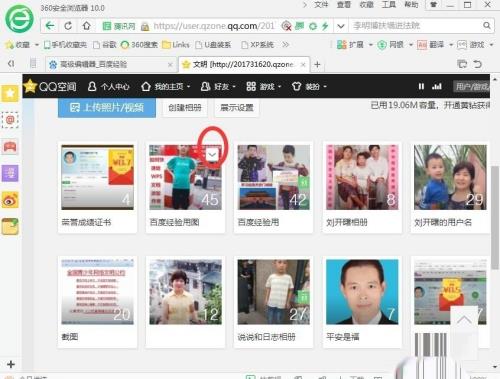This screenshot has width=500, height=379.
Task: Click the search box magnifier icon
Action: coord(487,25)
